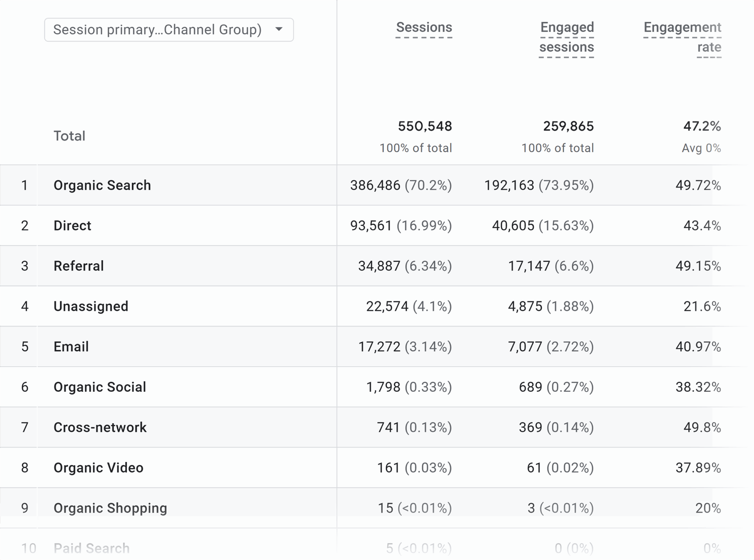754x560 pixels.
Task: Click the Direct channel row
Action: pos(73,226)
